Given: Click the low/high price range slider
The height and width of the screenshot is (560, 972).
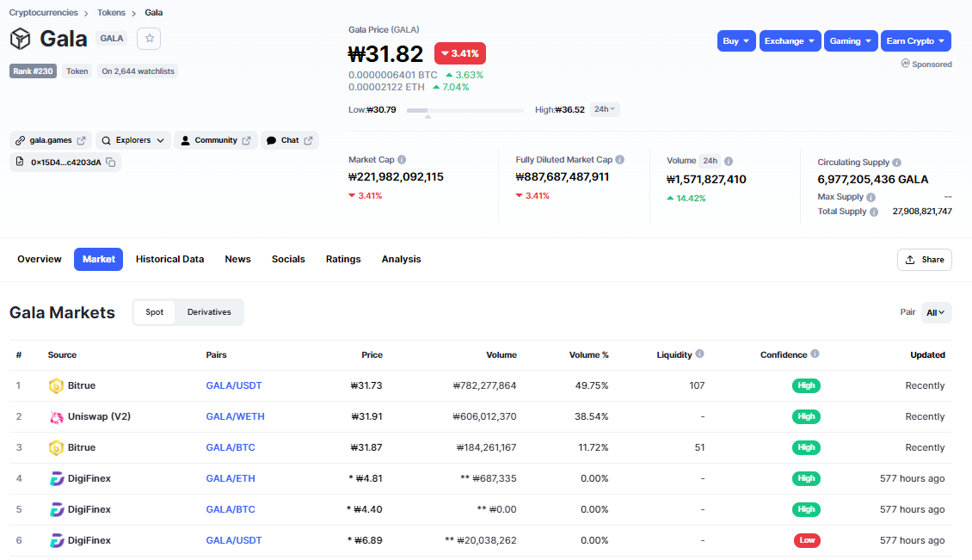Looking at the screenshot, I should (464, 110).
